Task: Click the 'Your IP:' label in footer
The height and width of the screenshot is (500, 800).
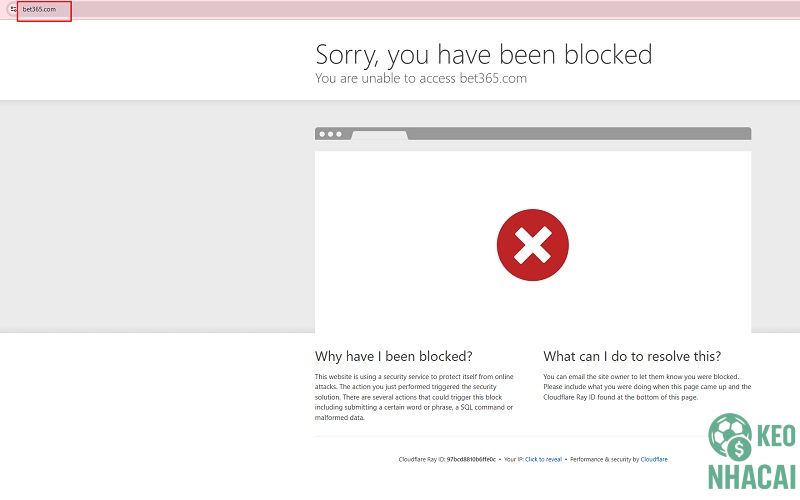Action: click(x=513, y=459)
